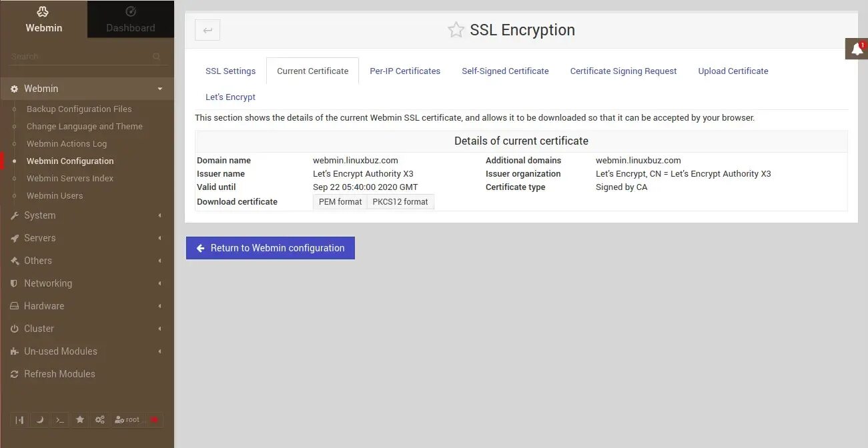Select the Current Certificate tab
This screenshot has width=868, height=448.
[312, 71]
